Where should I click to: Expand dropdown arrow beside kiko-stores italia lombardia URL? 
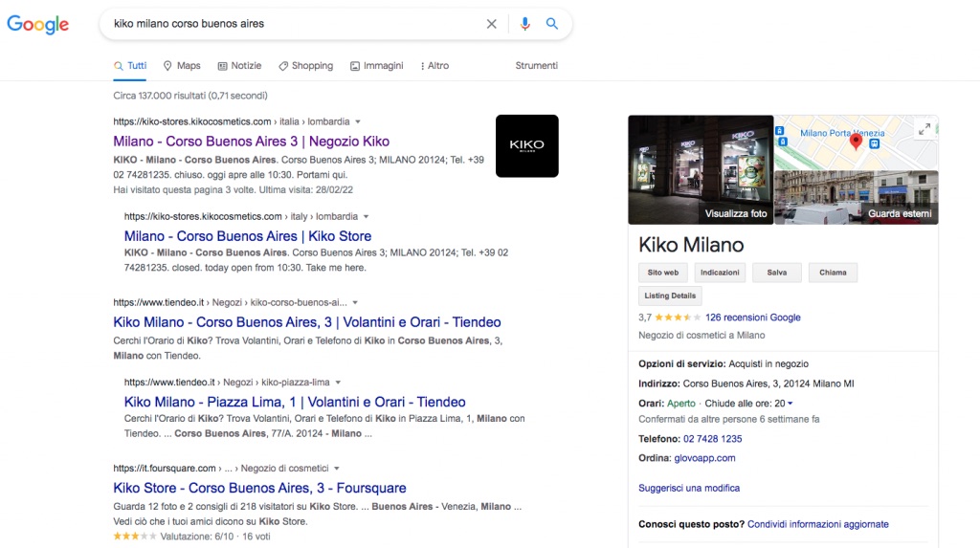click(x=358, y=121)
